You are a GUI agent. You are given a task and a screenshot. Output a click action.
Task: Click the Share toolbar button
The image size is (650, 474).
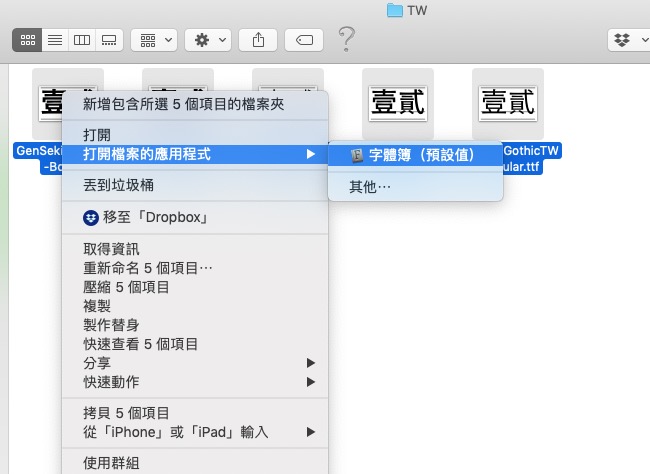coord(258,40)
